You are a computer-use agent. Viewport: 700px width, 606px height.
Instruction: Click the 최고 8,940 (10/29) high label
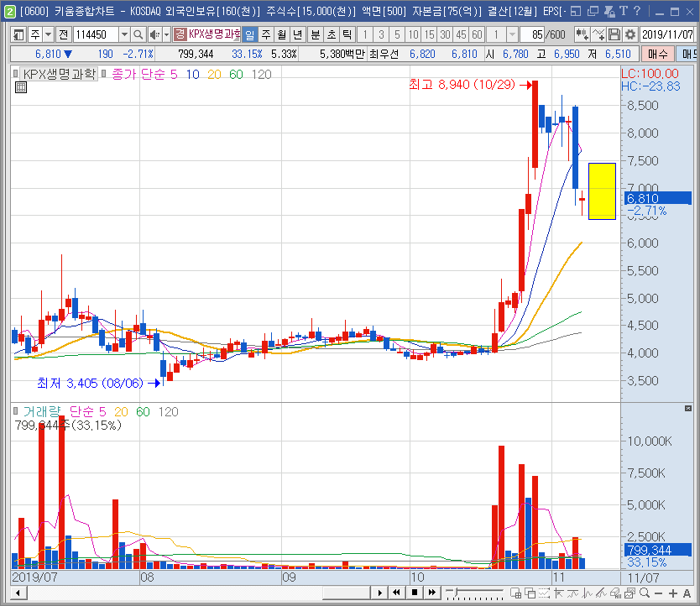pos(462,84)
